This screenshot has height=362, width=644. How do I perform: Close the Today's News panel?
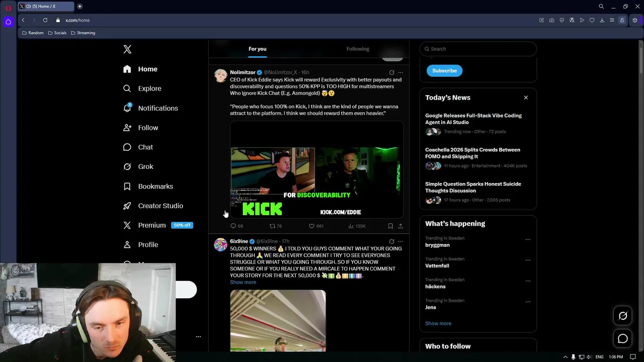526,98
